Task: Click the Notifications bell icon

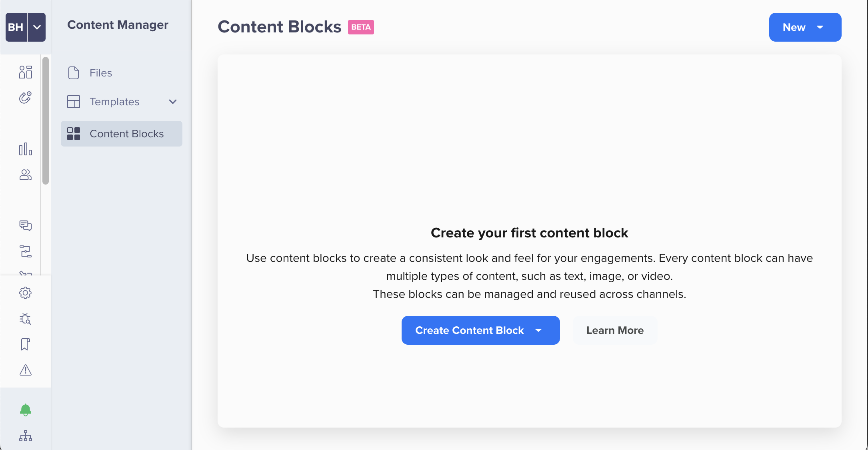Action: coord(26,409)
